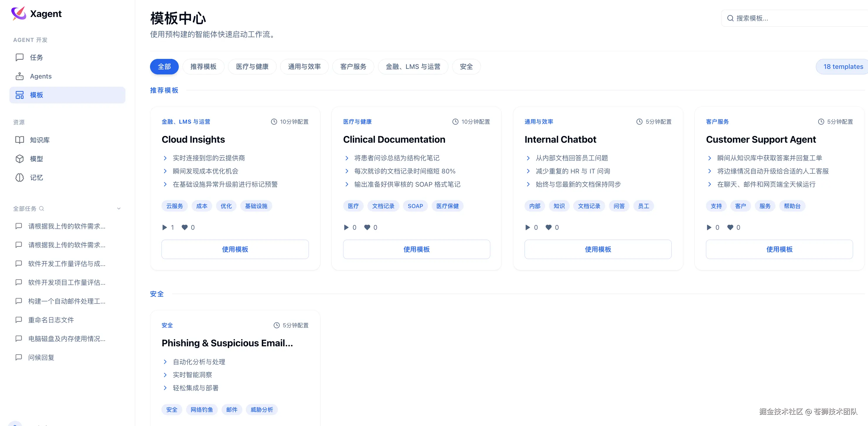This screenshot has width=868, height=426.
Task: Collapse the 全部任务 list chevron
Action: click(119, 208)
